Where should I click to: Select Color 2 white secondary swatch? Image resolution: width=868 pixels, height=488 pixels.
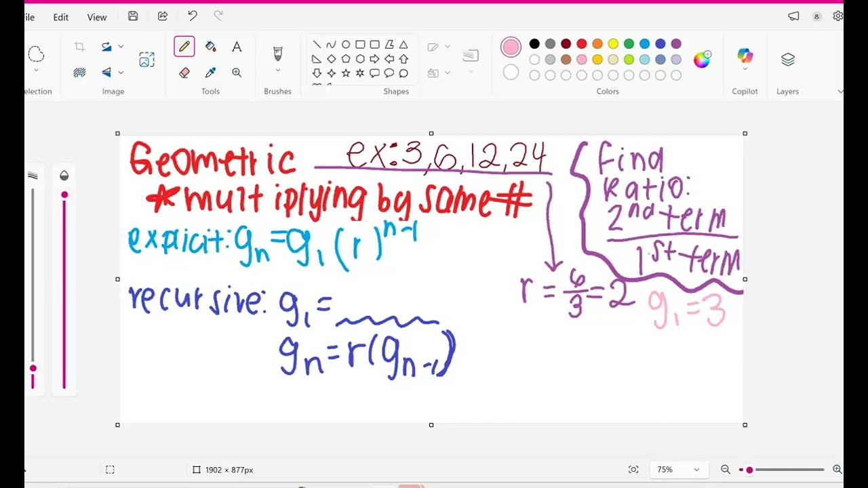[511, 73]
